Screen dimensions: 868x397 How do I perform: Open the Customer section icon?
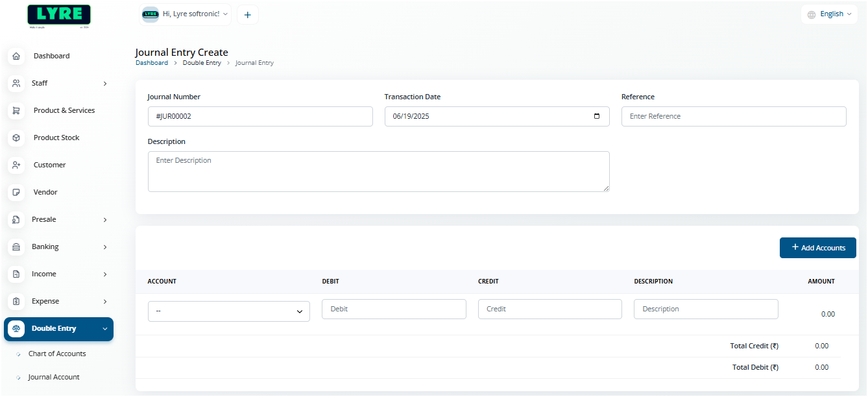(x=16, y=165)
